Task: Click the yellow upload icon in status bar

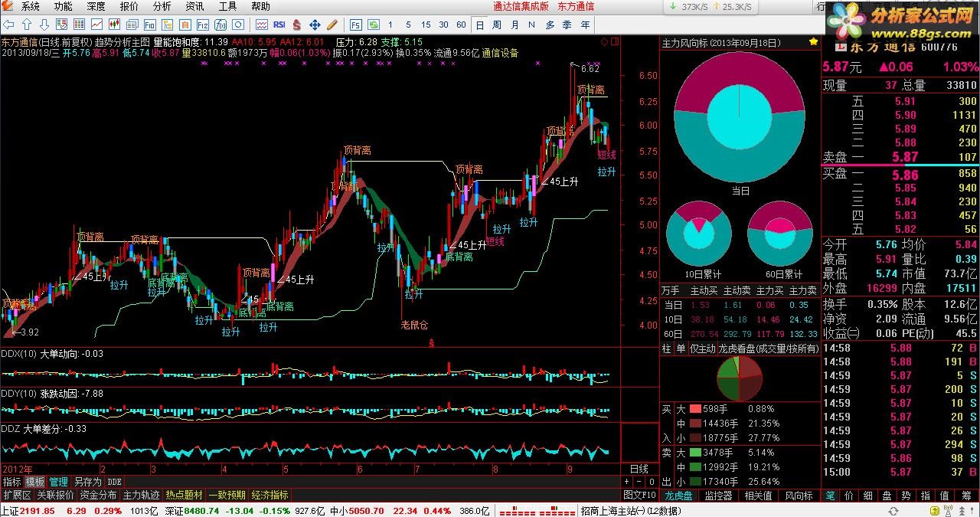Action: (935, 511)
